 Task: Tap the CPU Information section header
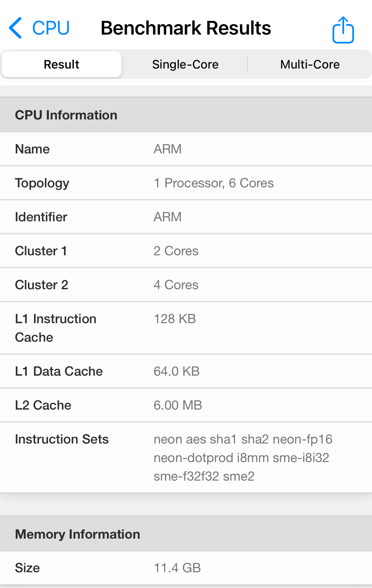(66, 115)
